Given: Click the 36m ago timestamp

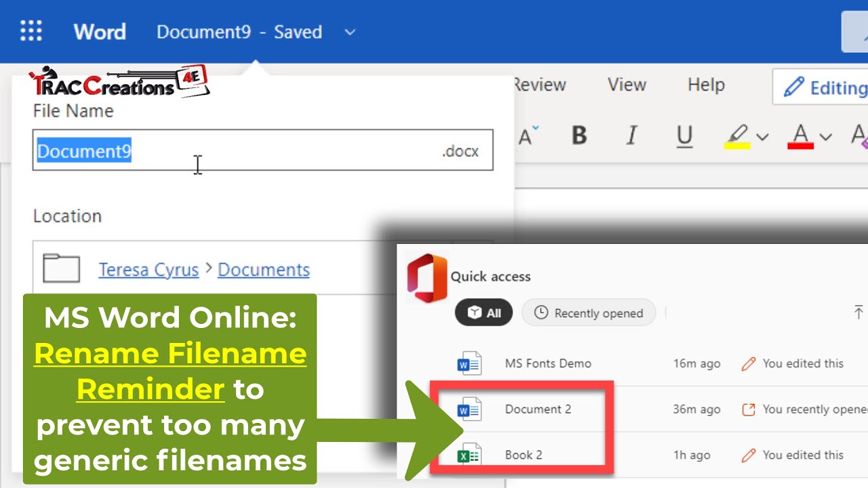Looking at the screenshot, I should [x=696, y=409].
